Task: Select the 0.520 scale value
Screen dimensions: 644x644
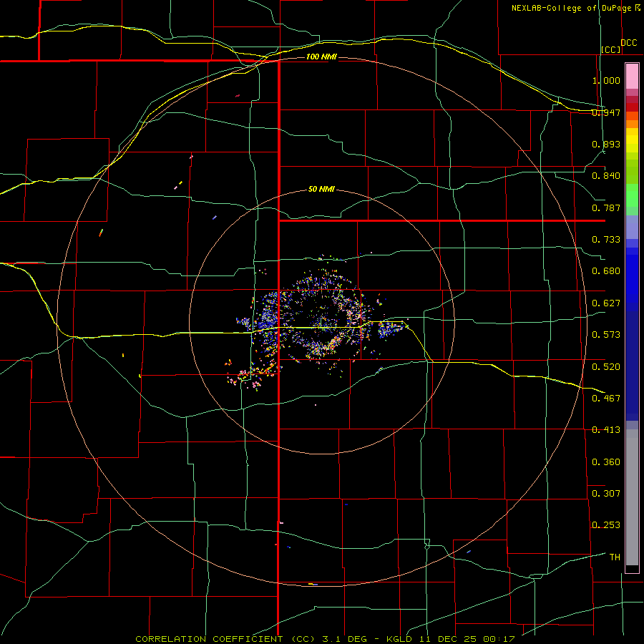Action: [606, 367]
